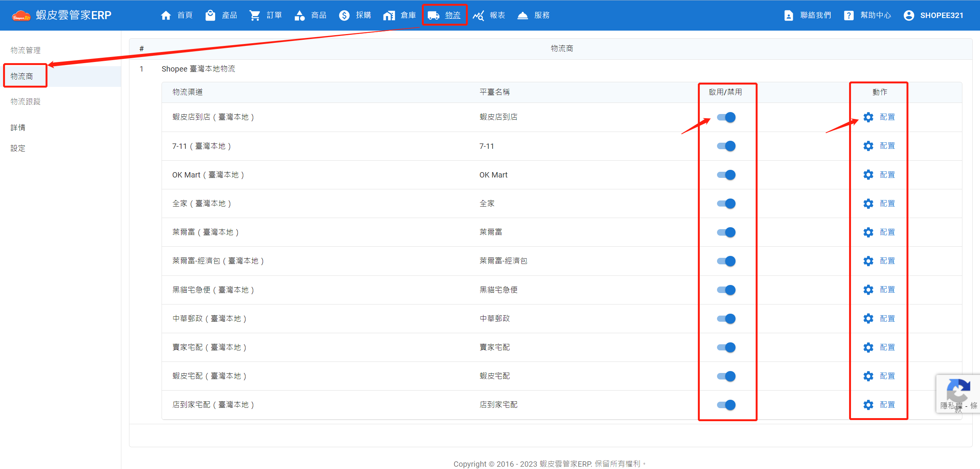Toggle off the 7-11 logistics channel
The image size is (980, 469).
pos(726,146)
